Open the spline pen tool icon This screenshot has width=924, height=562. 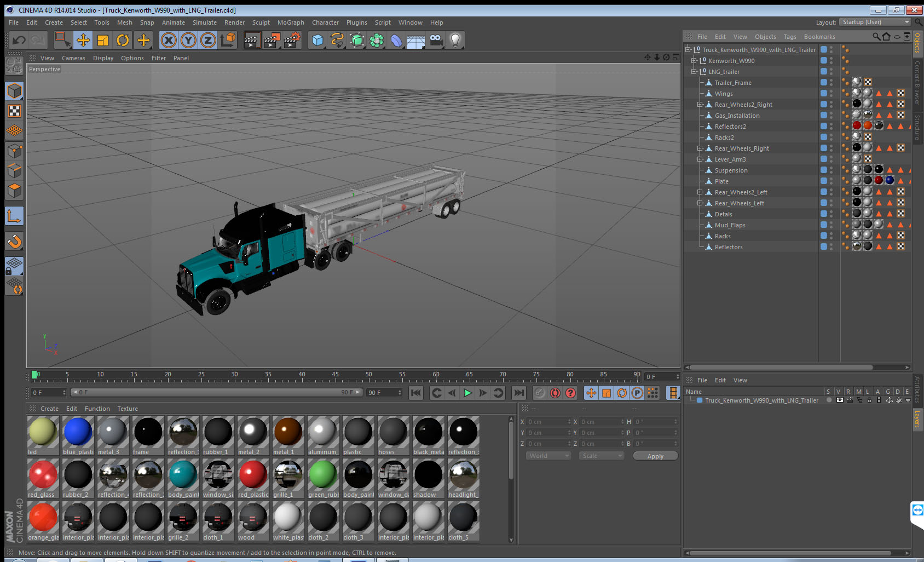click(x=337, y=40)
